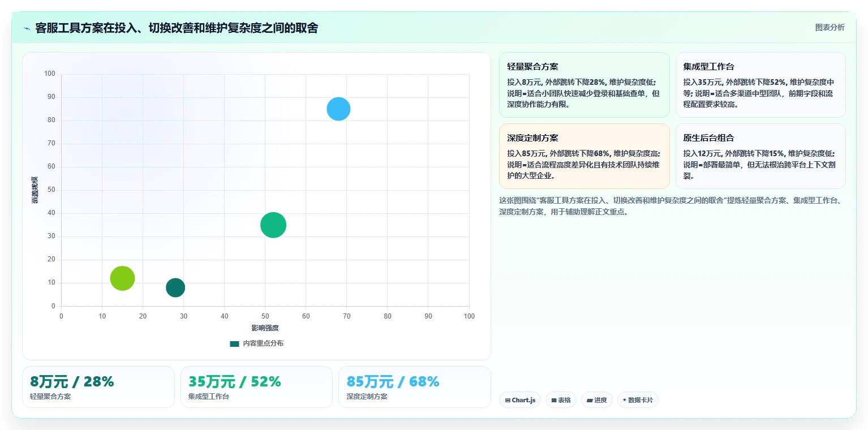Image resolution: width=868 pixels, height=430 pixels.
Task: Click the 投入12万元 description text
Action: click(760, 165)
